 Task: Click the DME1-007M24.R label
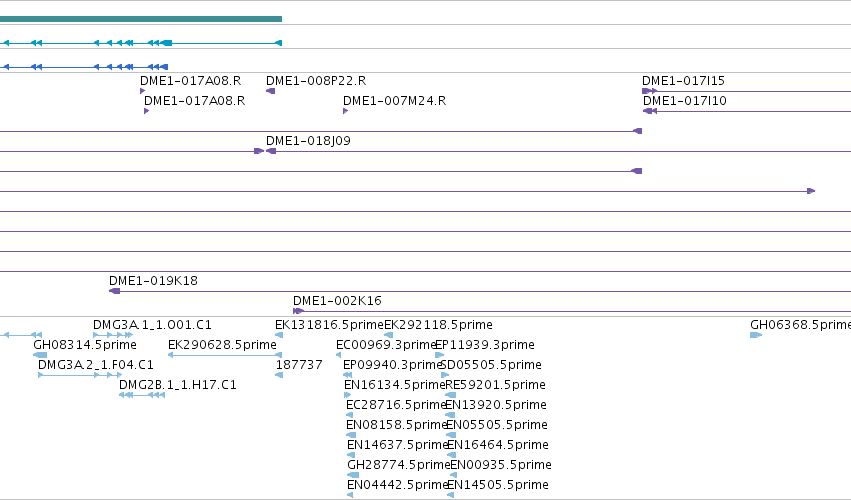(x=395, y=101)
